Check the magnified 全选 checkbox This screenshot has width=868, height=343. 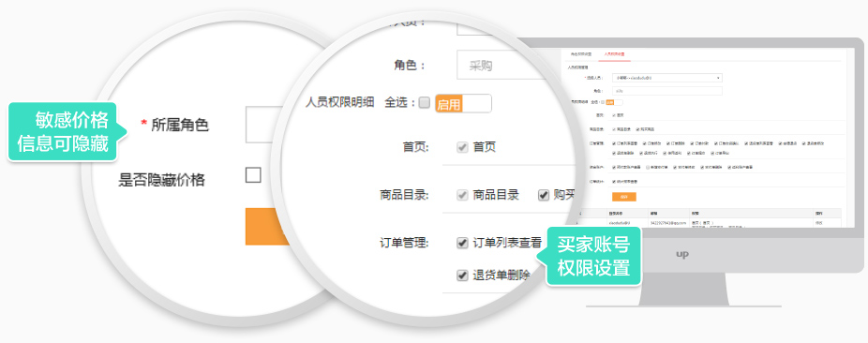[424, 103]
